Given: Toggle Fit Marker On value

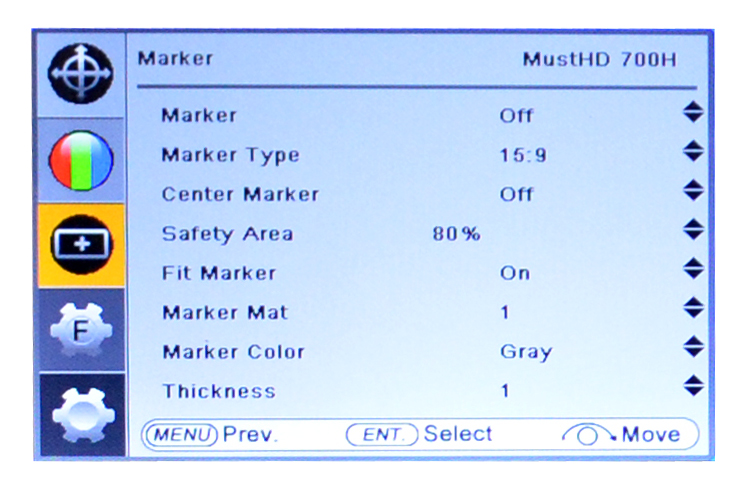Looking at the screenshot, I should [x=515, y=273].
